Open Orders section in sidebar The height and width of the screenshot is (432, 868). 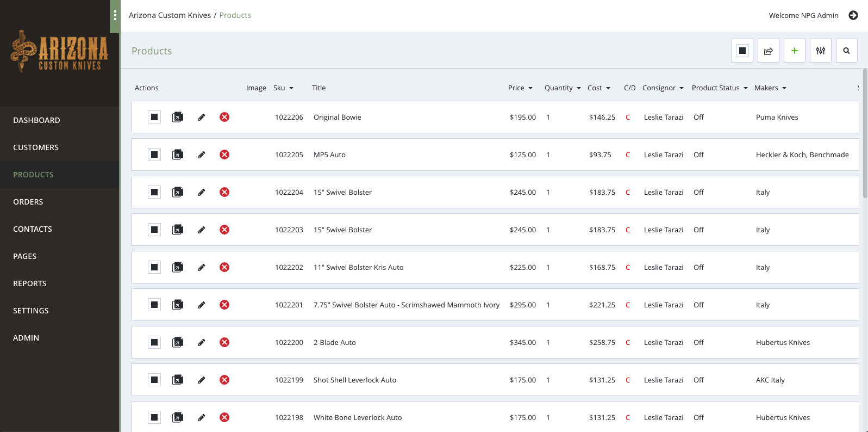[60, 202]
